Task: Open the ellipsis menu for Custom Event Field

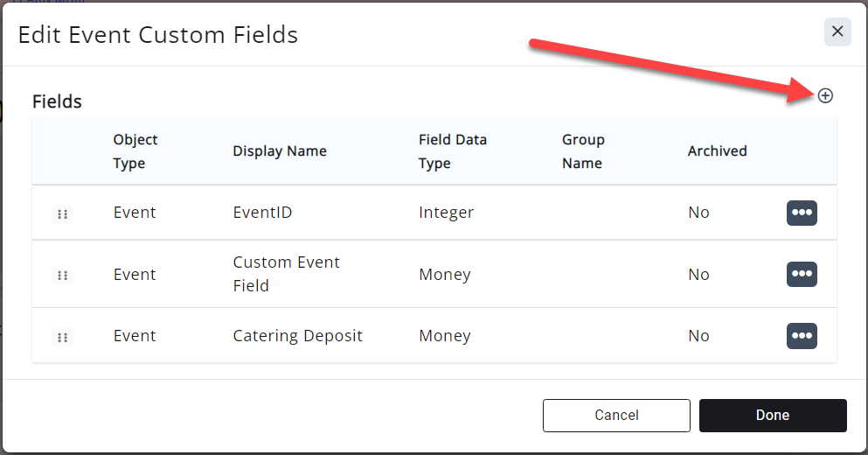Action: pyautogui.click(x=802, y=274)
